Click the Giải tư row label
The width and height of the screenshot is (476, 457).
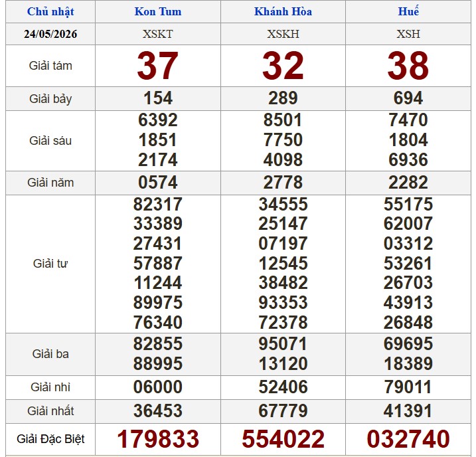[x=50, y=264]
